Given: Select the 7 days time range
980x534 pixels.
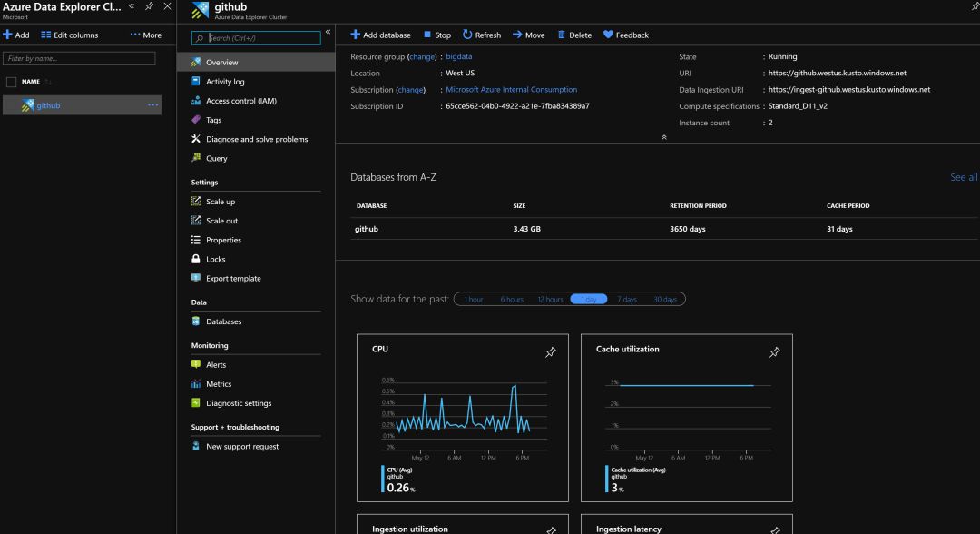Looking at the screenshot, I should pyautogui.click(x=627, y=299).
